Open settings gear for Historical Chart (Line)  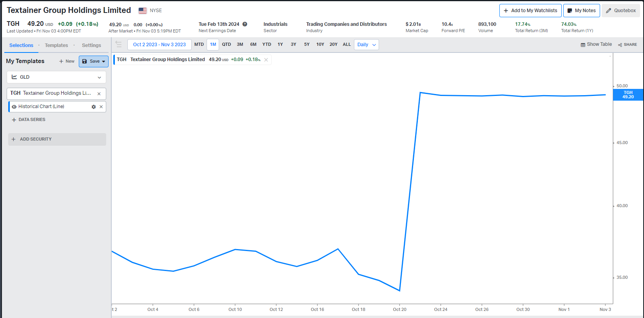point(94,107)
